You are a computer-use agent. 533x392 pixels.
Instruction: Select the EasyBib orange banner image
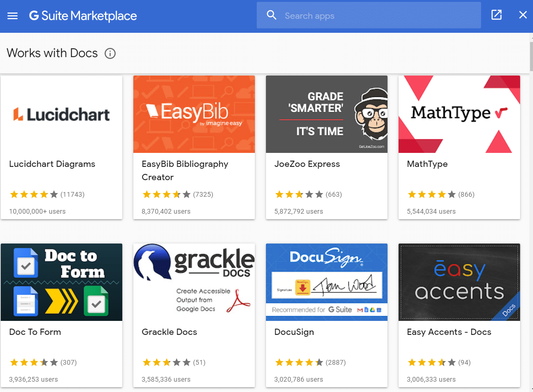click(x=194, y=114)
